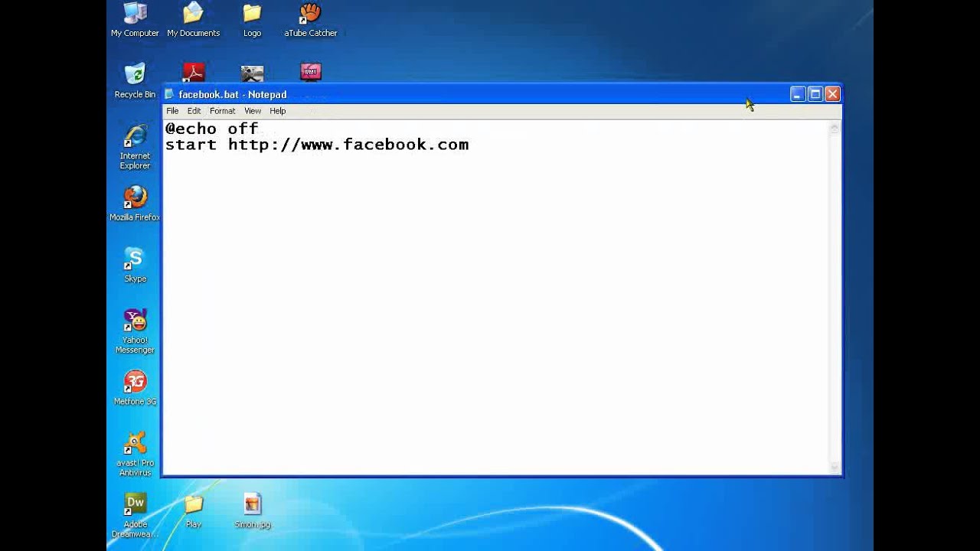Click the '@echo off' text line
The width and height of the screenshot is (980, 551).
(x=212, y=129)
